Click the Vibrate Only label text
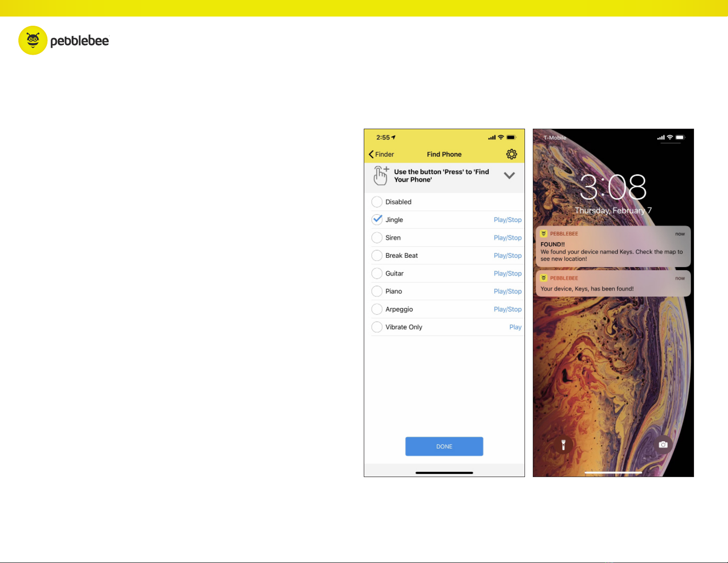728x563 pixels. pos(404,327)
